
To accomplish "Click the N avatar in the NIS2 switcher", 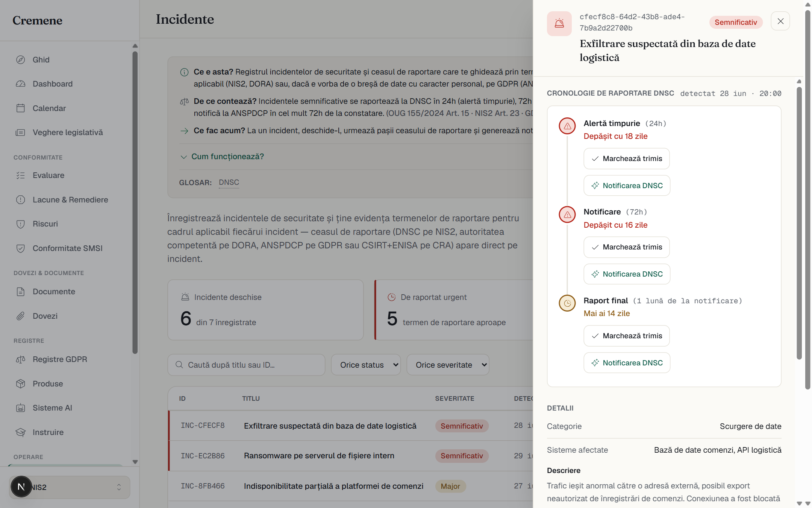I will point(21,487).
